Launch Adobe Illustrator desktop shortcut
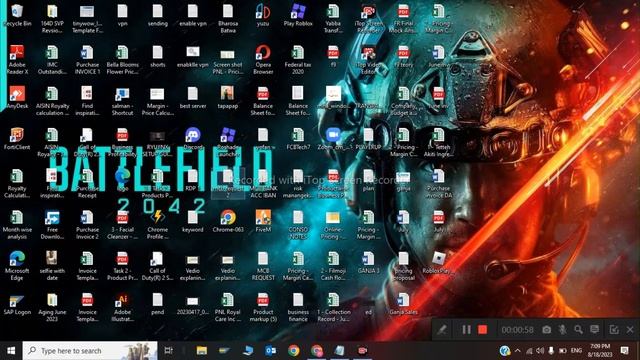The image size is (640, 360). point(122,307)
